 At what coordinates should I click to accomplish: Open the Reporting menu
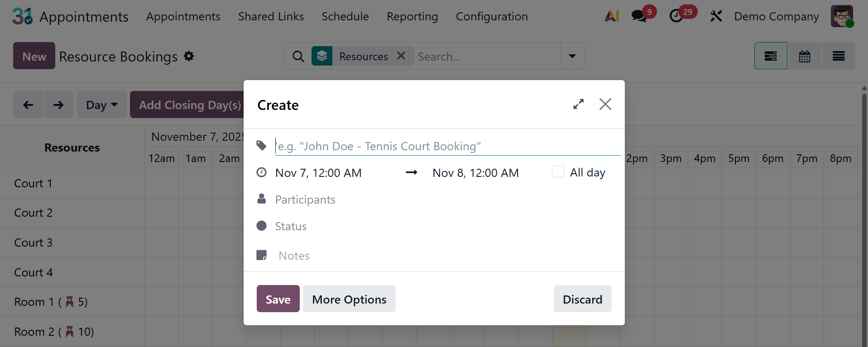(412, 17)
